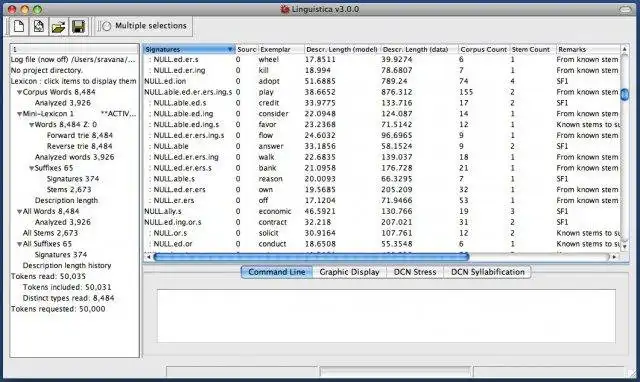
Task: Click exemplar cell 'wheel'
Action: 269,60
